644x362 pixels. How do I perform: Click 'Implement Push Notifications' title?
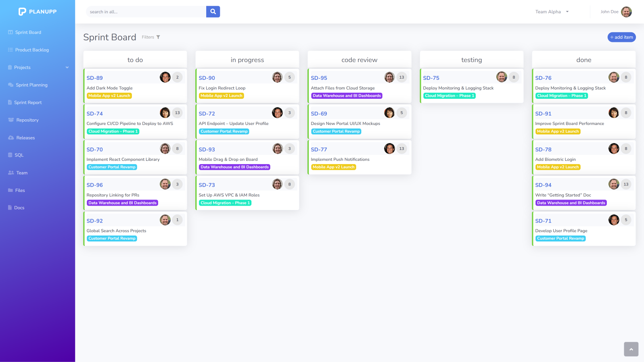click(340, 160)
